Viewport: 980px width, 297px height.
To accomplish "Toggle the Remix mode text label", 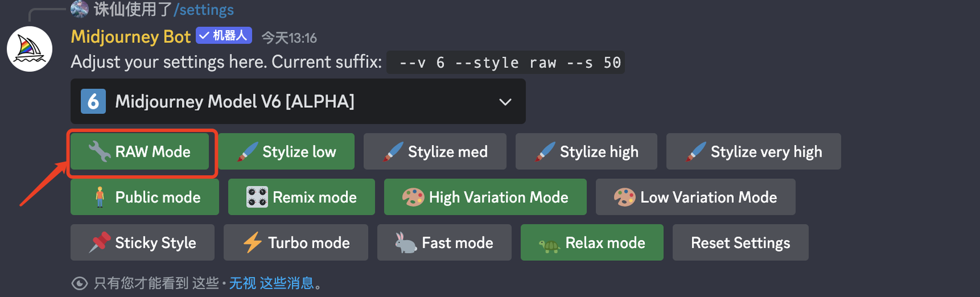I will coord(315,197).
